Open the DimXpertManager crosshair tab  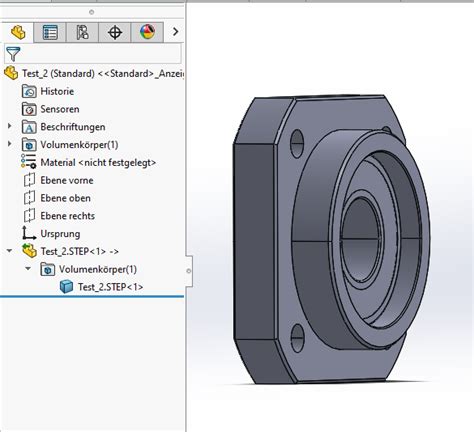pos(115,32)
